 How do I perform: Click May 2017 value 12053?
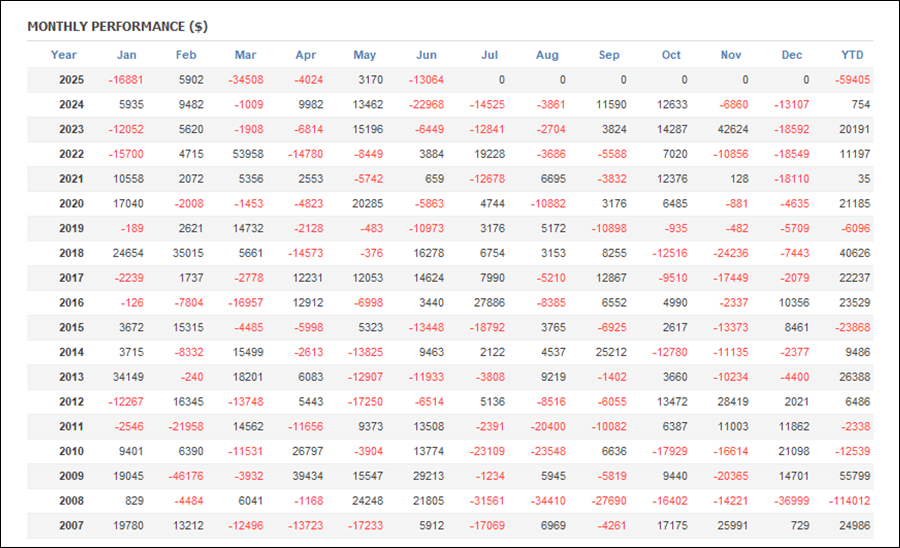click(367, 278)
